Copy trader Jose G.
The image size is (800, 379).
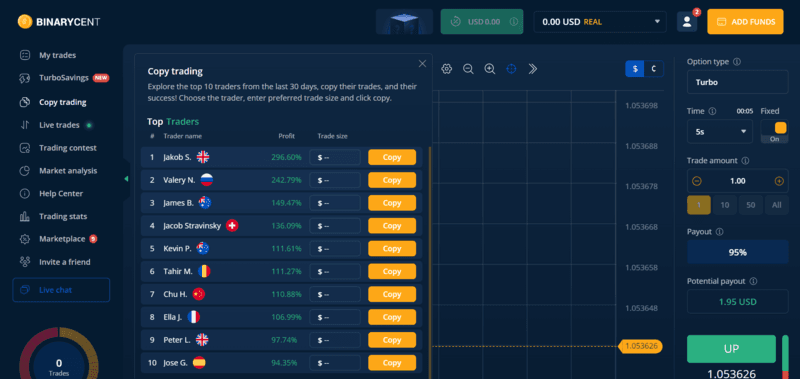tap(392, 363)
